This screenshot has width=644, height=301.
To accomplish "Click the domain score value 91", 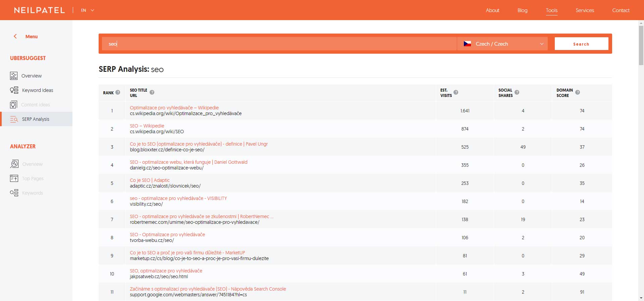I will (x=582, y=292).
